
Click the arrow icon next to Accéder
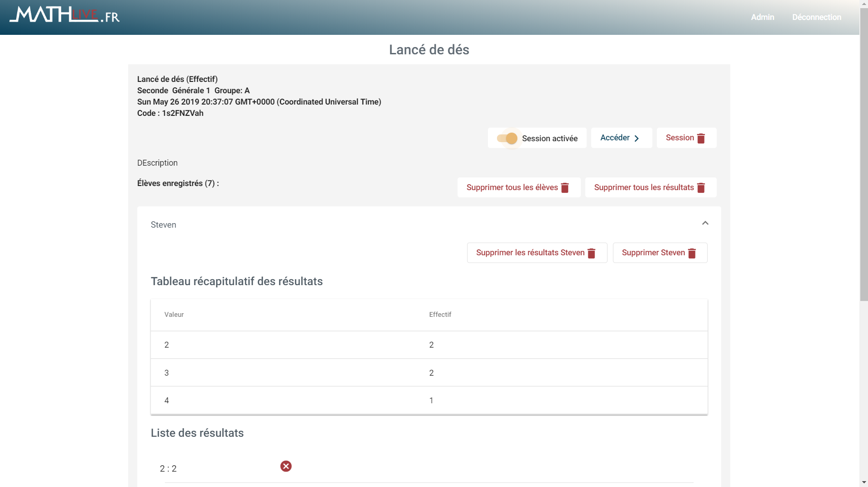click(637, 138)
